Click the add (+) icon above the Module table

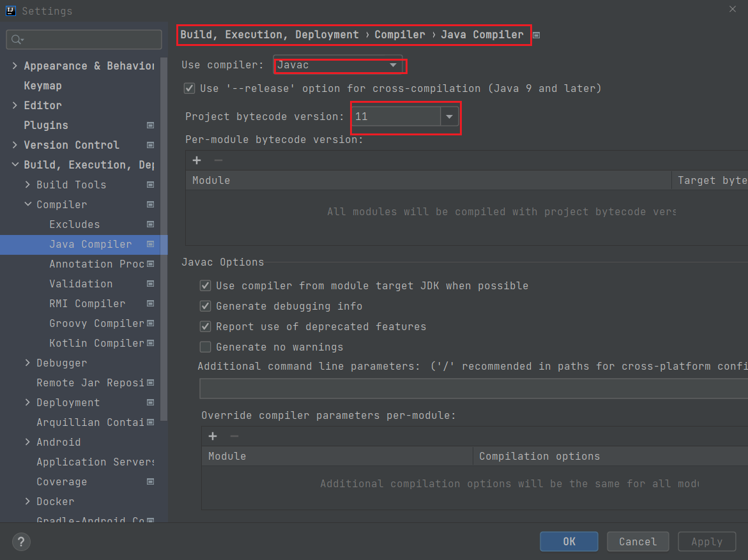coord(196,160)
